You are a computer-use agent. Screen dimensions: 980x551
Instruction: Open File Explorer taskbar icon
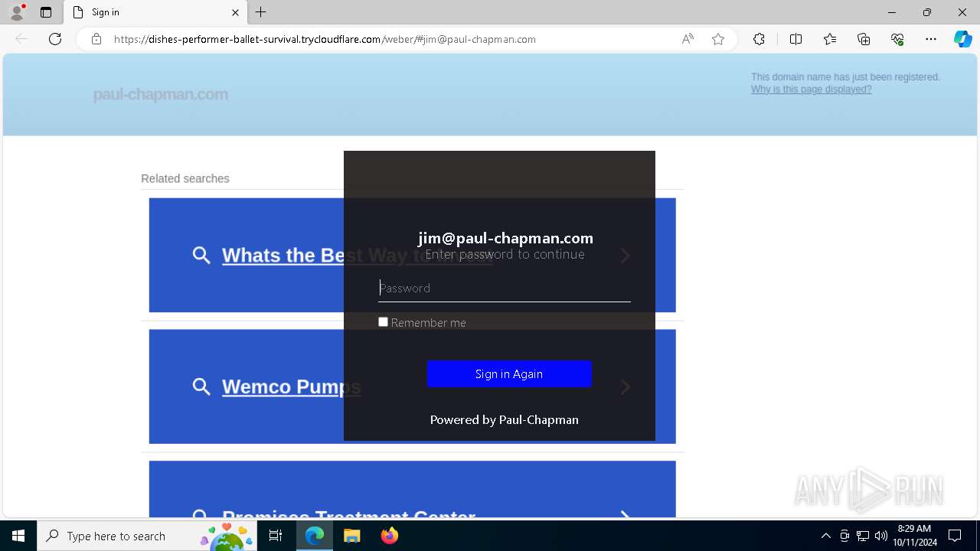pyautogui.click(x=351, y=536)
